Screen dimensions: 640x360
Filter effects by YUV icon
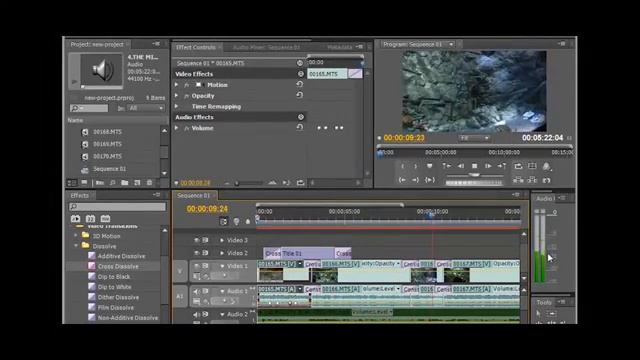point(105,219)
